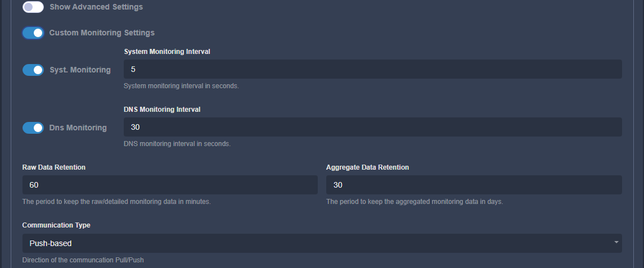Viewport: 644px width, 268px height.
Task: Disable the Custom Monitoring Settings toggle switch
Action: tap(33, 33)
